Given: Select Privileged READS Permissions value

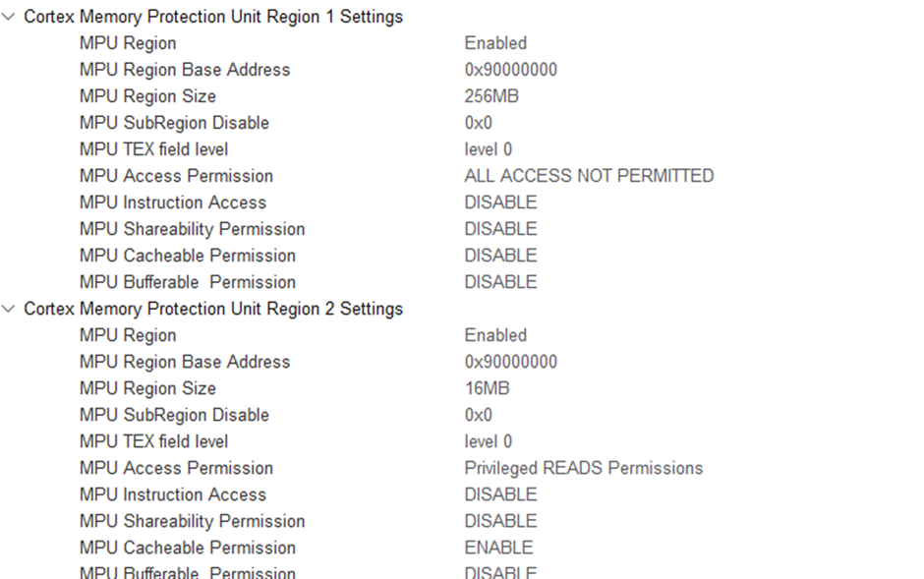Looking at the screenshot, I should (x=583, y=468).
